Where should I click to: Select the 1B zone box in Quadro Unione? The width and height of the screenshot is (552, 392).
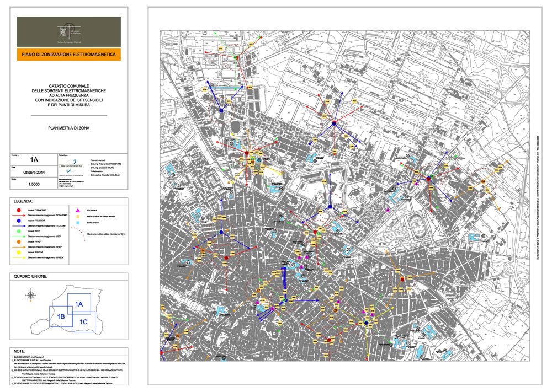click(61, 316)
